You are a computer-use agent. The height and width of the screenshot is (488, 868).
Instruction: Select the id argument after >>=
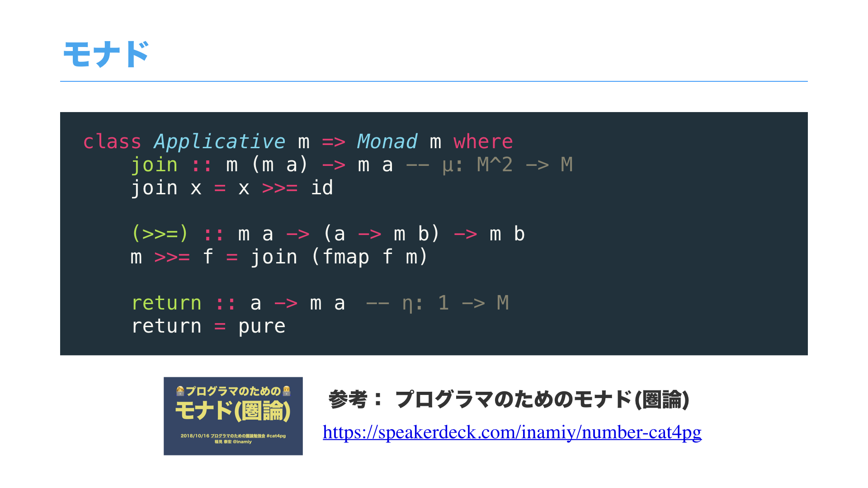pos(322,188)
